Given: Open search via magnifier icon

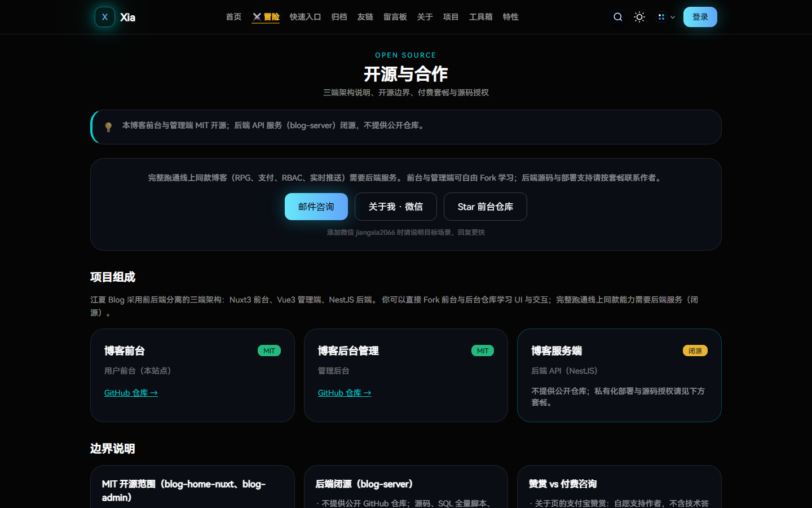Looking at the screenshot, I should pos(618,17).
